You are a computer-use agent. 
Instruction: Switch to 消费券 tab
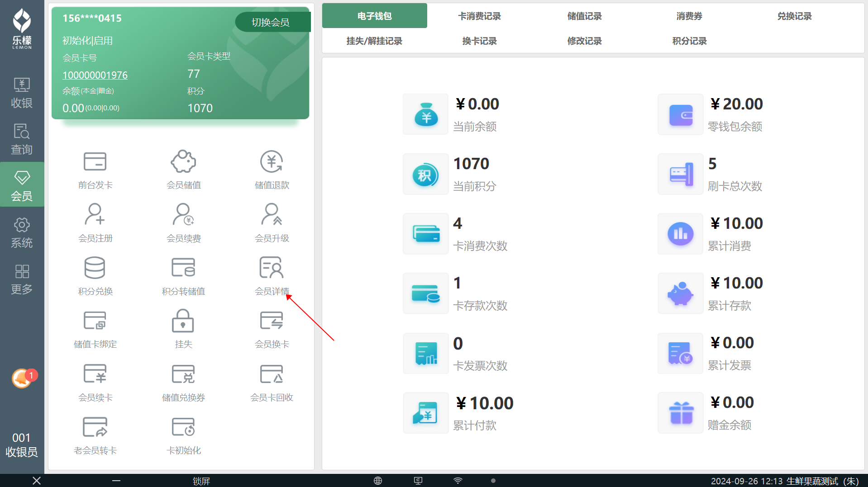coord(689,16)
